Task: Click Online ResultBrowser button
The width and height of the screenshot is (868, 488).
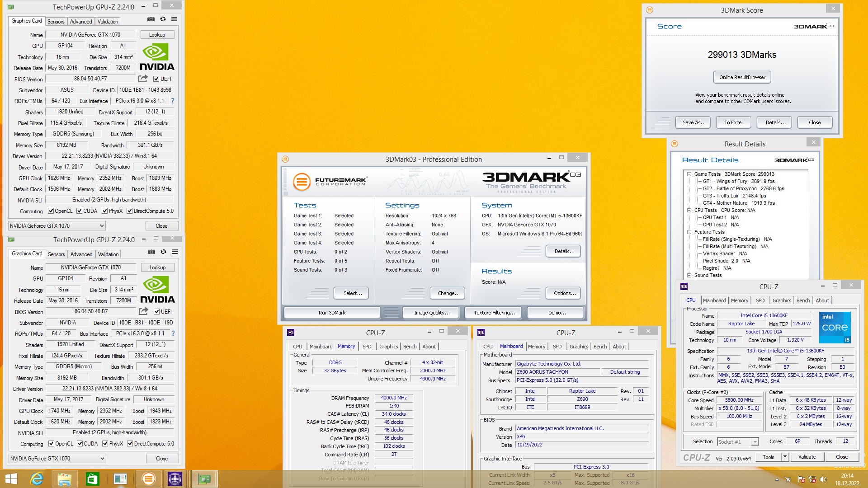Action: [x=742, y=77]
